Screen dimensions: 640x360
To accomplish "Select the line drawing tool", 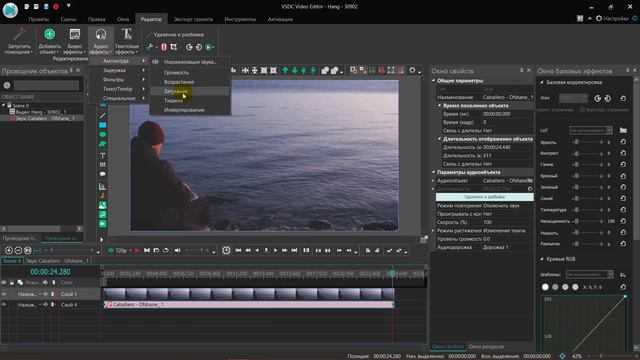I will coord(102,116).
